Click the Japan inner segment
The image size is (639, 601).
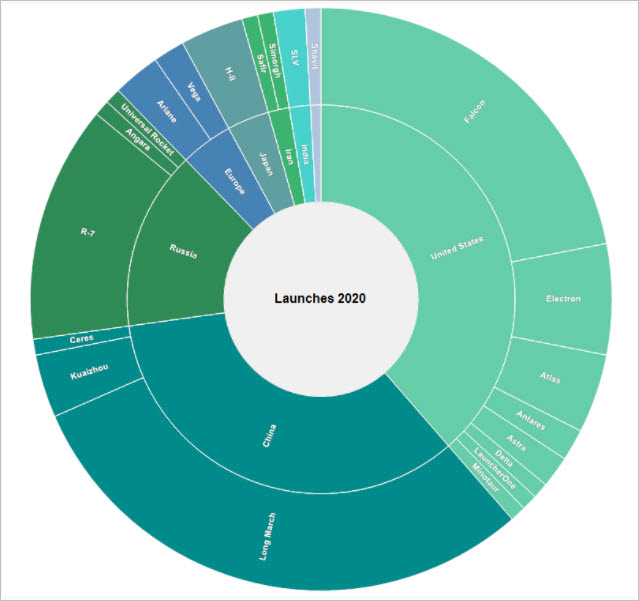pyautogui.click(x=265, y=162)
